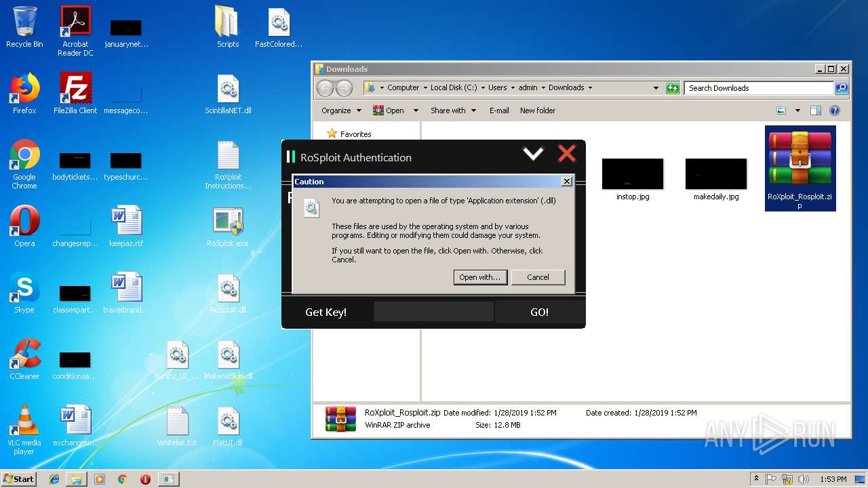
Task: Click Action Center flag in tray
Action: point(771,479)
